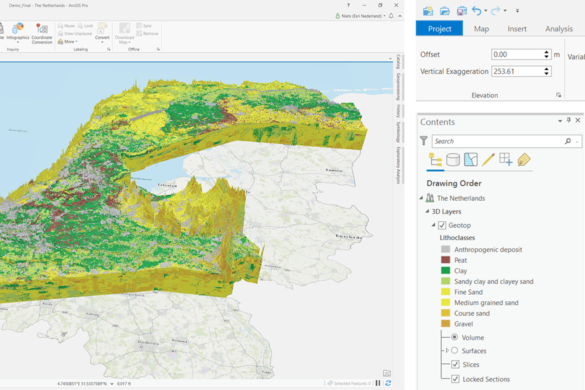585x390 pixels.
Task: Select the List By Labeling tag icon
Action: 524,160
